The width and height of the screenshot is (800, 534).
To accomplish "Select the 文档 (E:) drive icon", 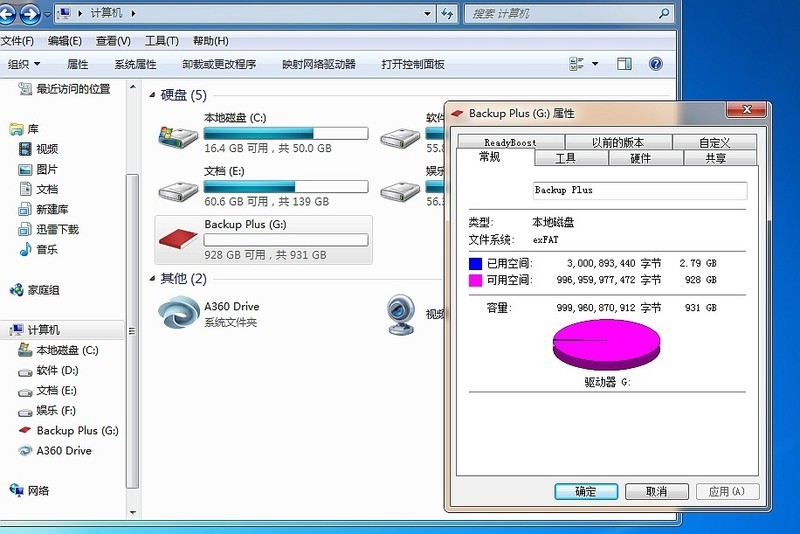I will 179,187.
